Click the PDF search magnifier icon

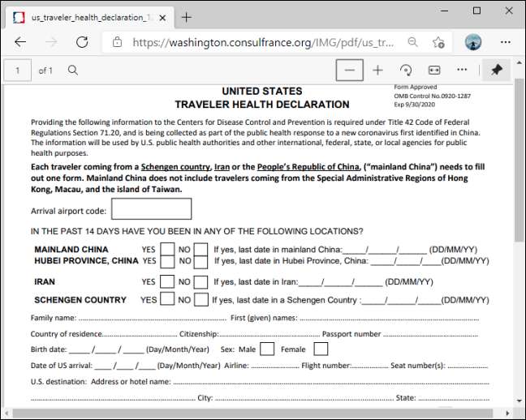pos(73,71)
